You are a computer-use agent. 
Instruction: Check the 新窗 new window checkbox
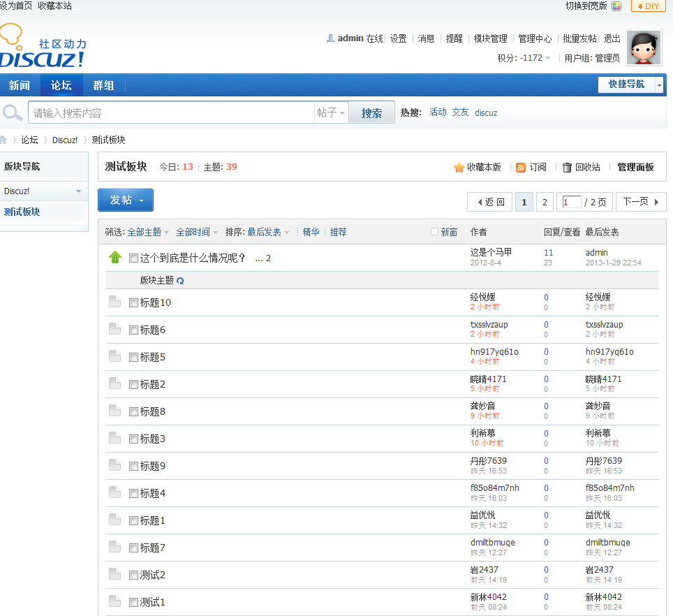434,232
